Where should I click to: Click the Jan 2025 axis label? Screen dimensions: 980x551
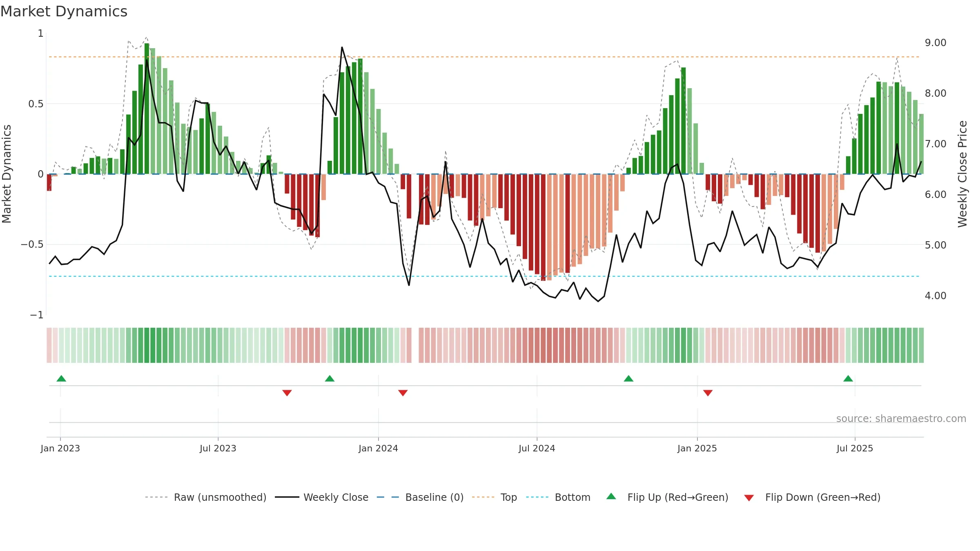point(697,448)
